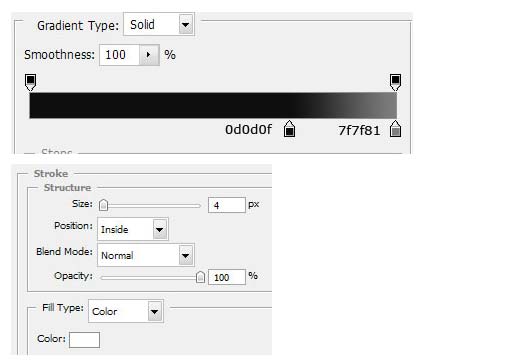Open the stroke Position dropdown
This screenshot has height=363, width=530.
pyautogui.click(x=133, y=229)
